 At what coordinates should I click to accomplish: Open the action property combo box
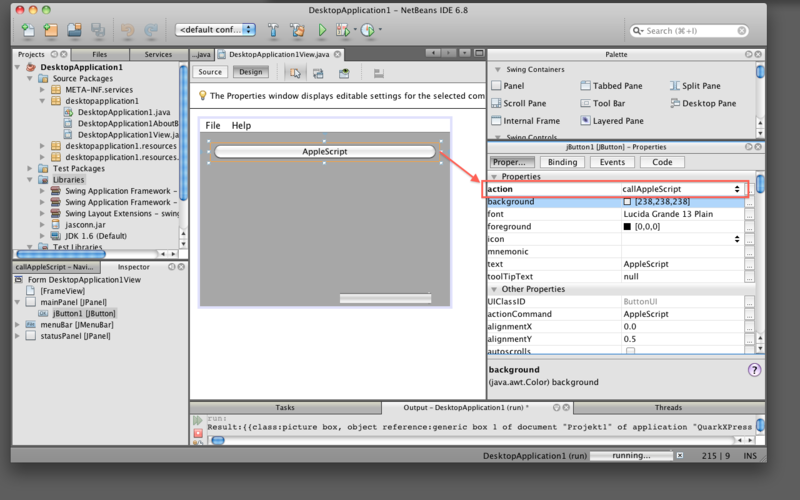(x=737, y=188)
